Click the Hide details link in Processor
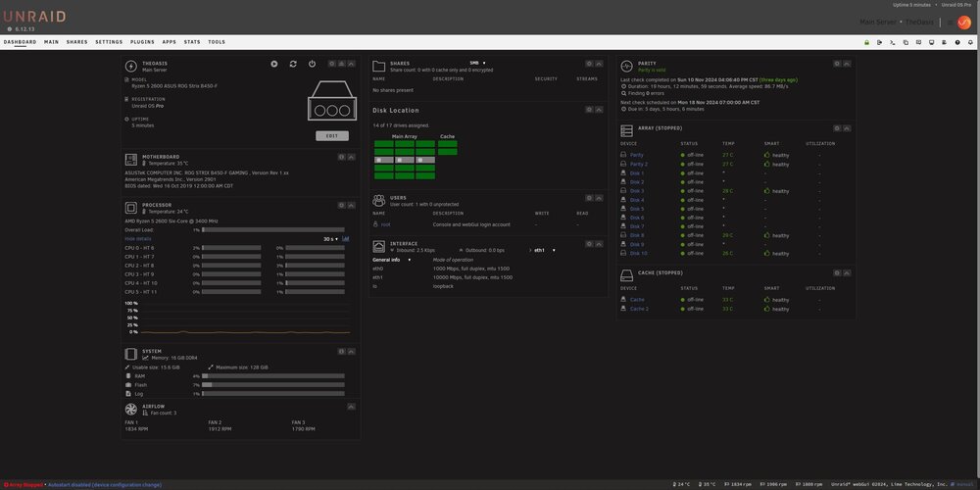 (x=137, y=239)
